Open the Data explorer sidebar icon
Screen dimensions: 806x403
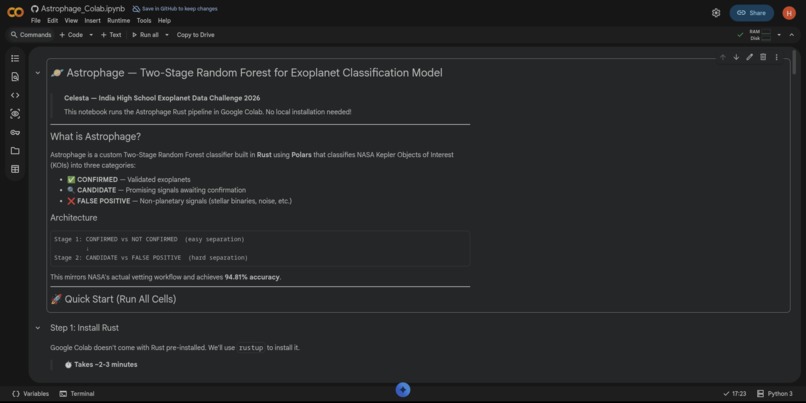(15, 114)
